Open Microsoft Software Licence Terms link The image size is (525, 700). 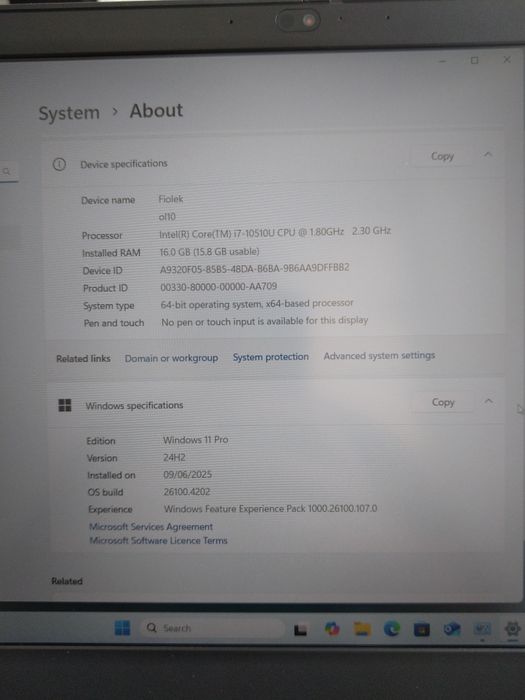click(x=158, y=541)
